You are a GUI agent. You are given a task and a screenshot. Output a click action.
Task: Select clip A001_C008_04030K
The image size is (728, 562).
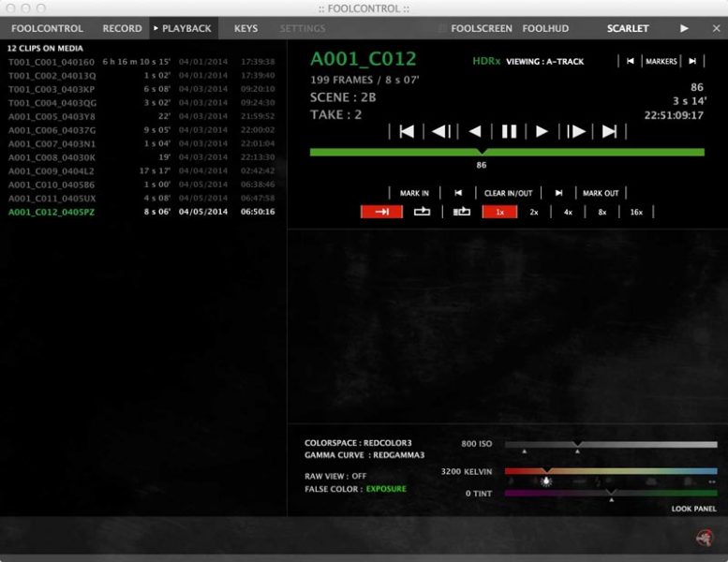pyautogui.click(x=141, y=157)
